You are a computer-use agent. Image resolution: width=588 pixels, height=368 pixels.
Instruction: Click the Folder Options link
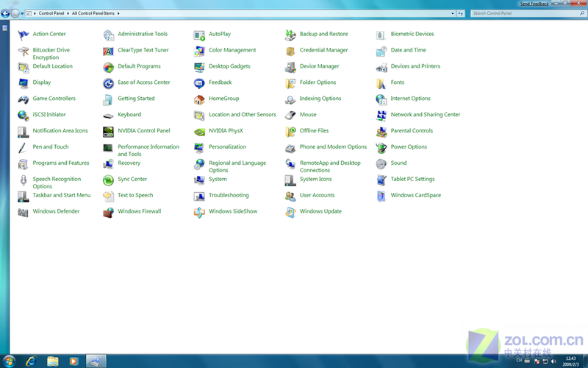(x=318, y=82)
